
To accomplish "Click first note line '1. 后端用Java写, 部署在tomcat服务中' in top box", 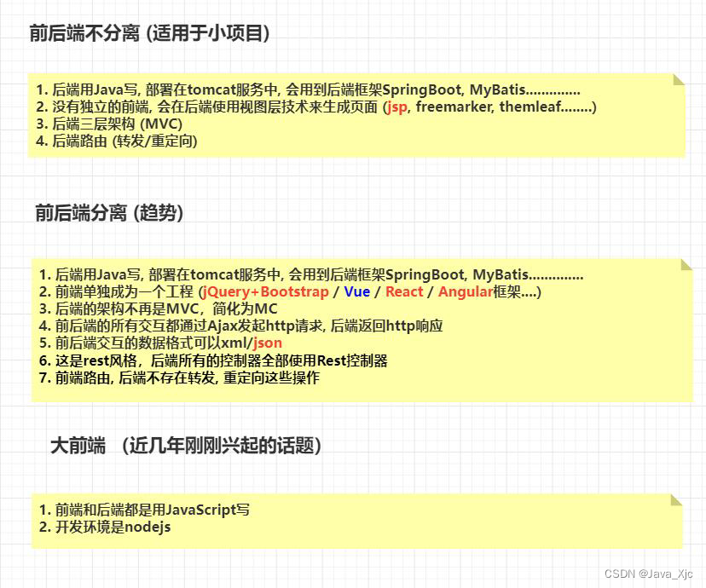I will click(x=308, y=89).
